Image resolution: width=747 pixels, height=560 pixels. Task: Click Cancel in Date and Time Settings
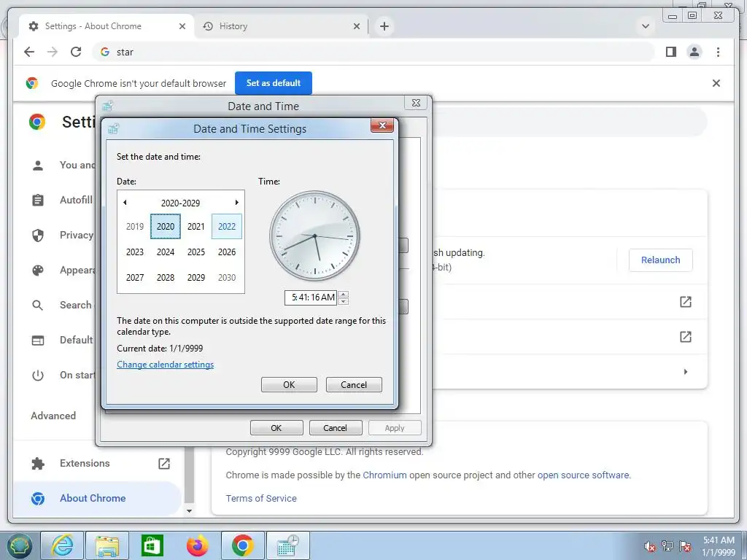[354, 385]
